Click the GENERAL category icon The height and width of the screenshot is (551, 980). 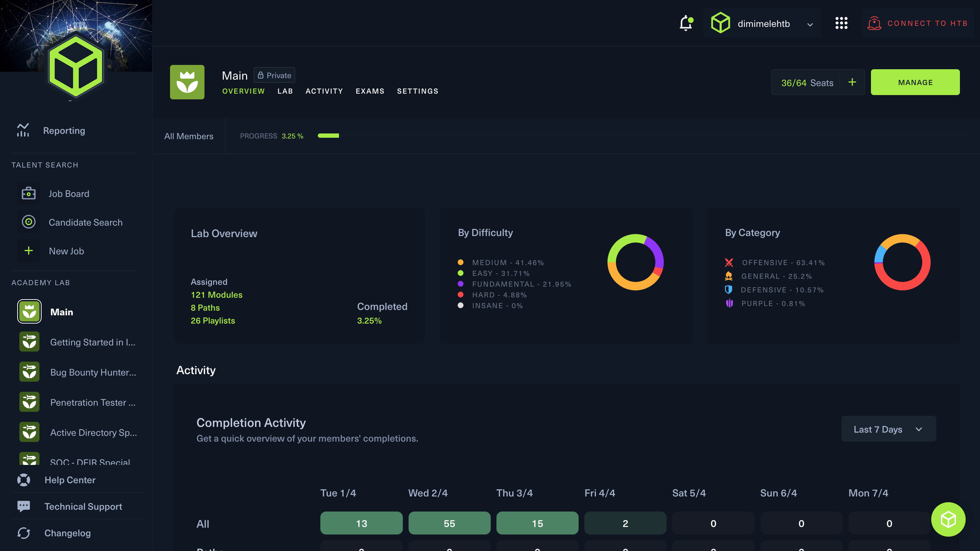pyautogui.click(x=729, y=276)
